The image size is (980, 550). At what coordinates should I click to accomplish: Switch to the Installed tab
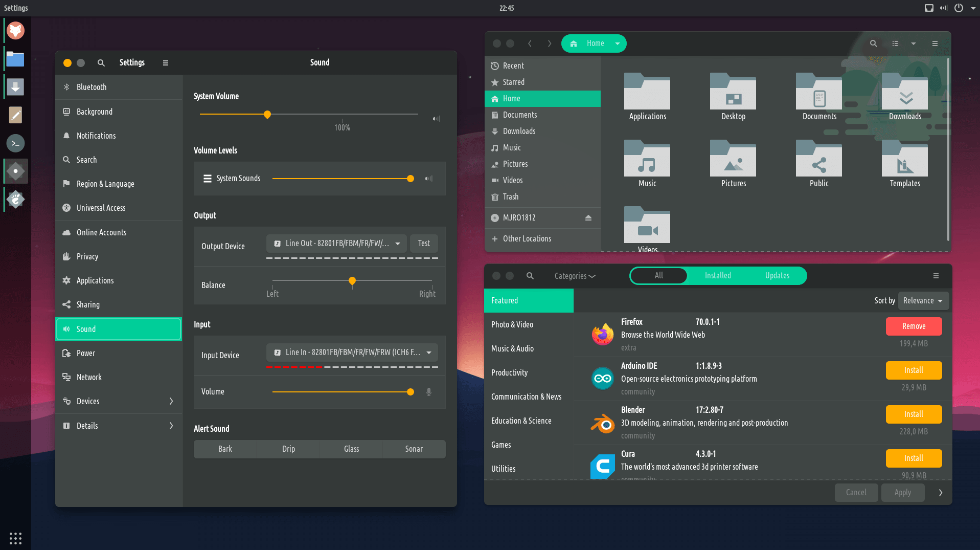click(717, 276)
